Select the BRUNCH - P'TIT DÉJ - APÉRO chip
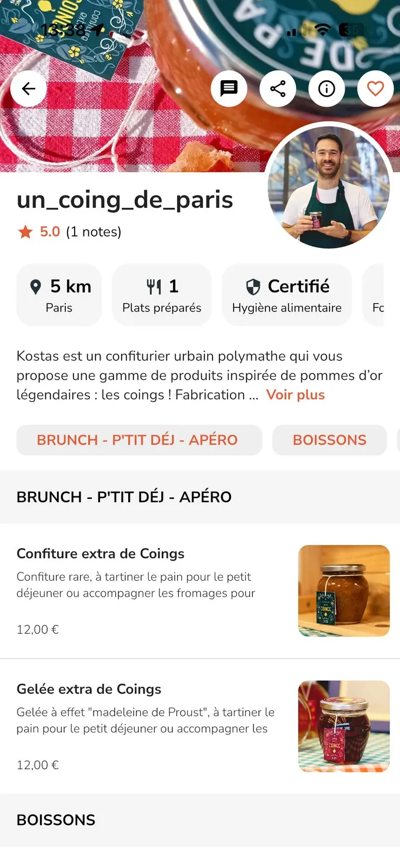 coord(139,440)
